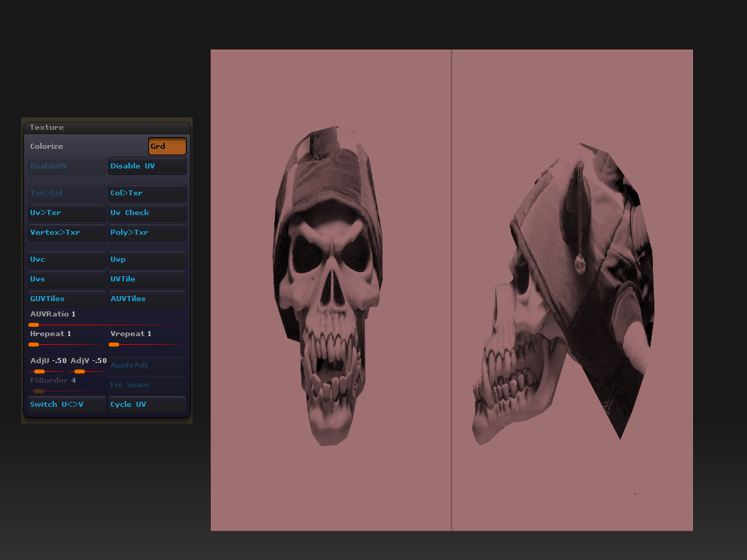Apply cylindrical UV mapping with Uvc
The image size is (747, 560).
point(66,259)
